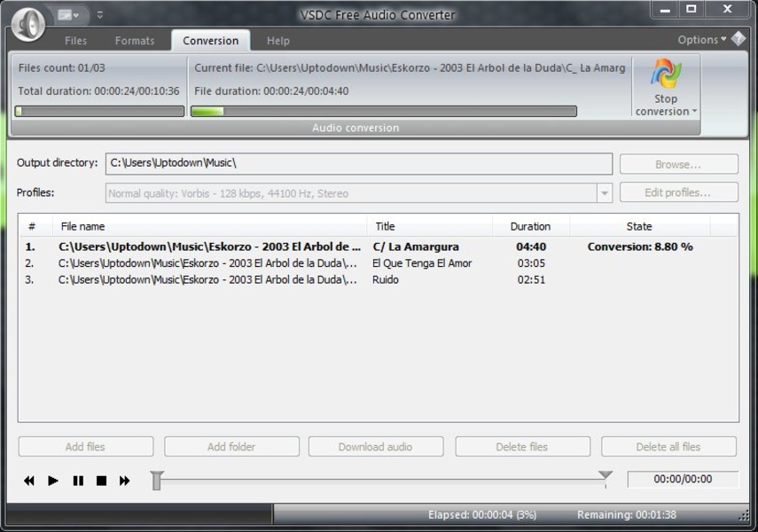Select the title C/ La Amargura
The height and width of the screenshot is (532, 758).
416,246
